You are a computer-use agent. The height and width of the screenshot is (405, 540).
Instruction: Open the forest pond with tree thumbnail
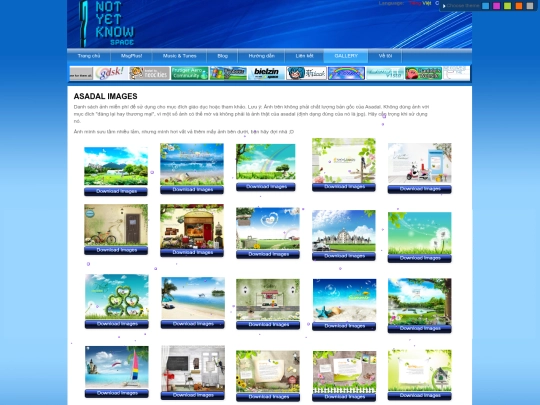point(419,301)
